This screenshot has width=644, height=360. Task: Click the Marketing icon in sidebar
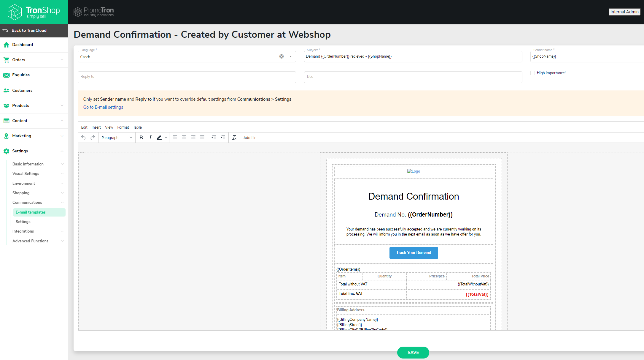[x=6, y=136]
